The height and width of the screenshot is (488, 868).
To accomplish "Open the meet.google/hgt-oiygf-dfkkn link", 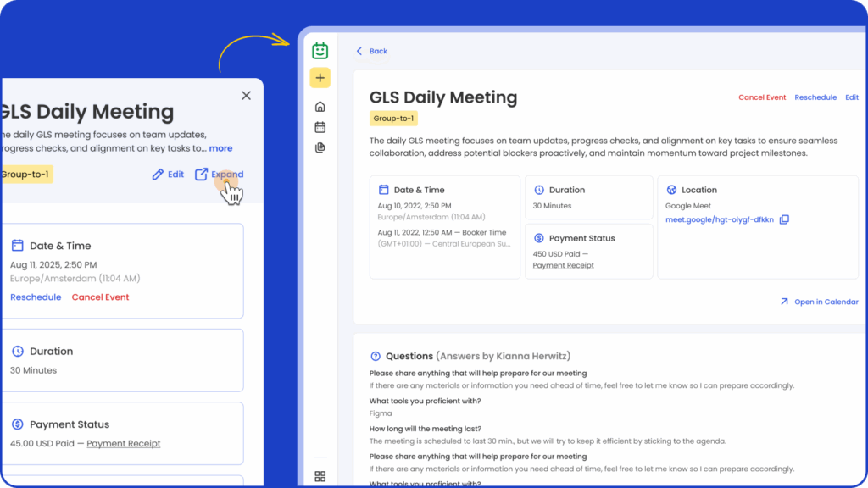I will (719, 220).
